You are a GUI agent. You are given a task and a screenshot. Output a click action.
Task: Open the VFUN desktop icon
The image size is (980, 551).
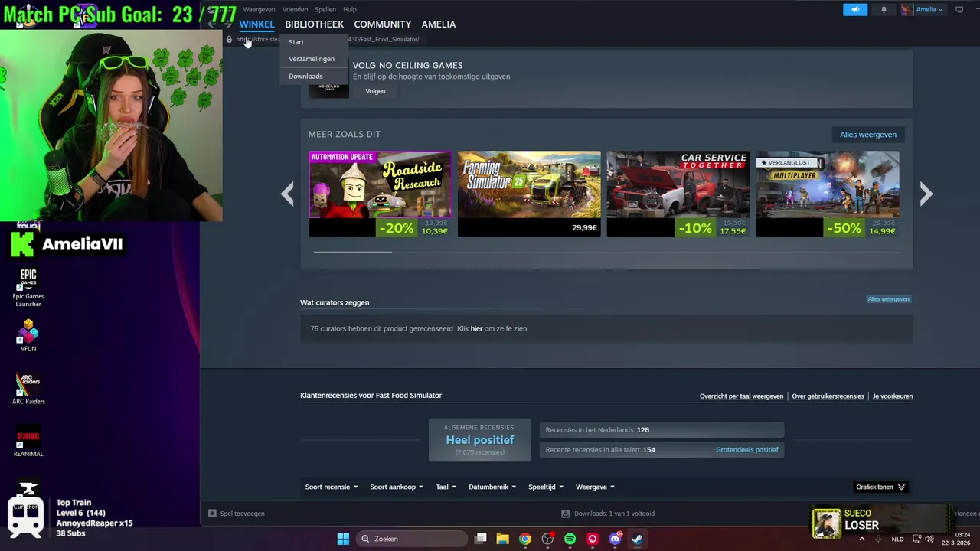point(28,336)
